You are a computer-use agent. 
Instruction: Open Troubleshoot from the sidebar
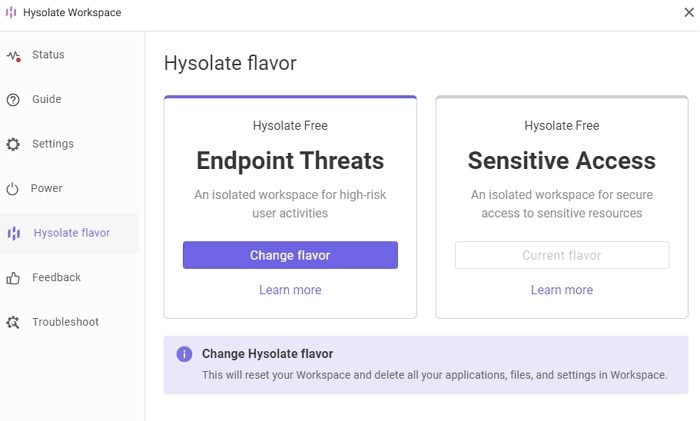65,322
